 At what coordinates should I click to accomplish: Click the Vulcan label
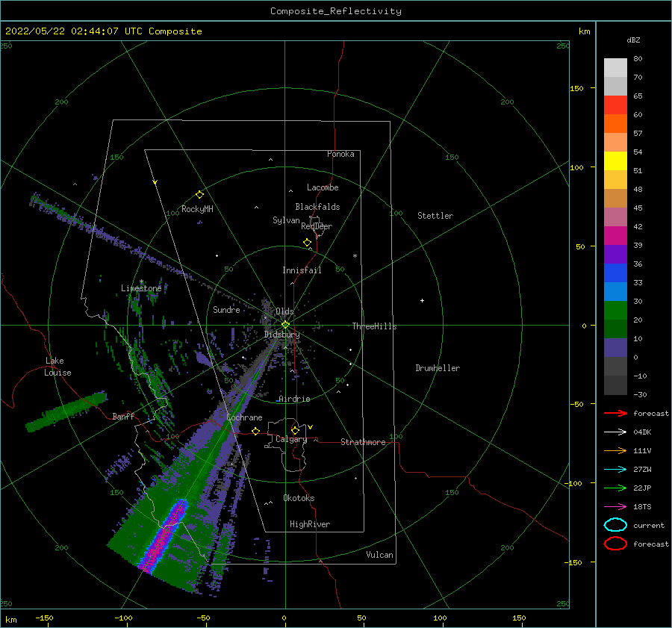(379, 555)
